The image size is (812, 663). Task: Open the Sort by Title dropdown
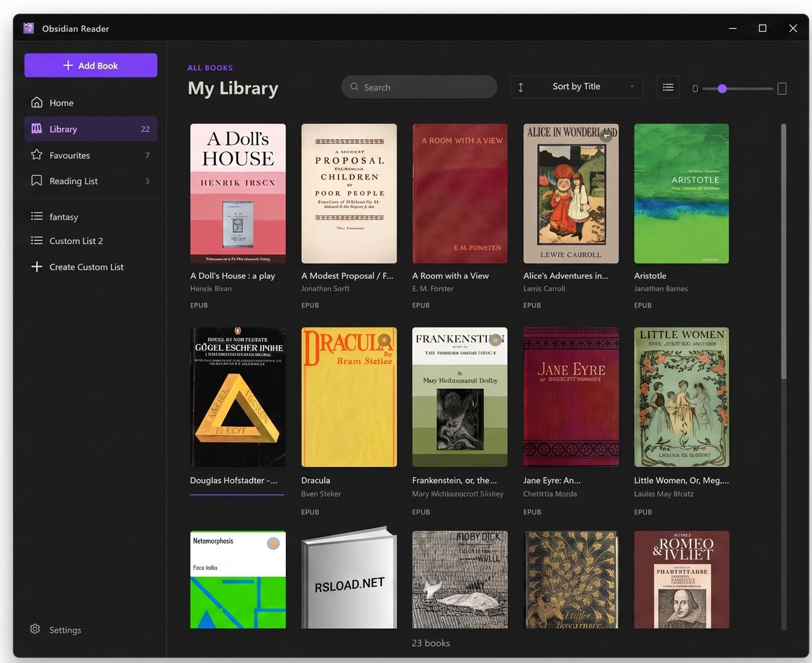click(577, 87)
